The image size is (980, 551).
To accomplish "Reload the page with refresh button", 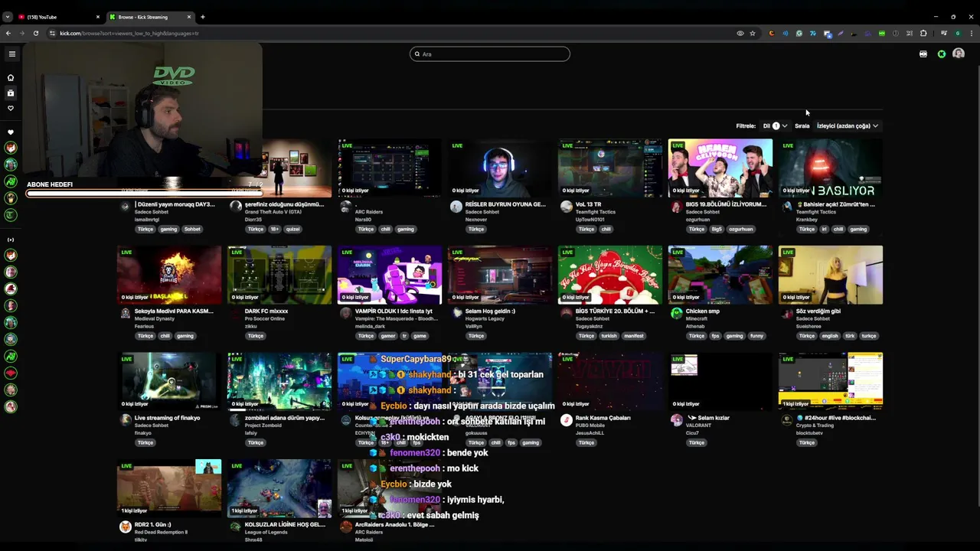I will (x=35, y=33).
